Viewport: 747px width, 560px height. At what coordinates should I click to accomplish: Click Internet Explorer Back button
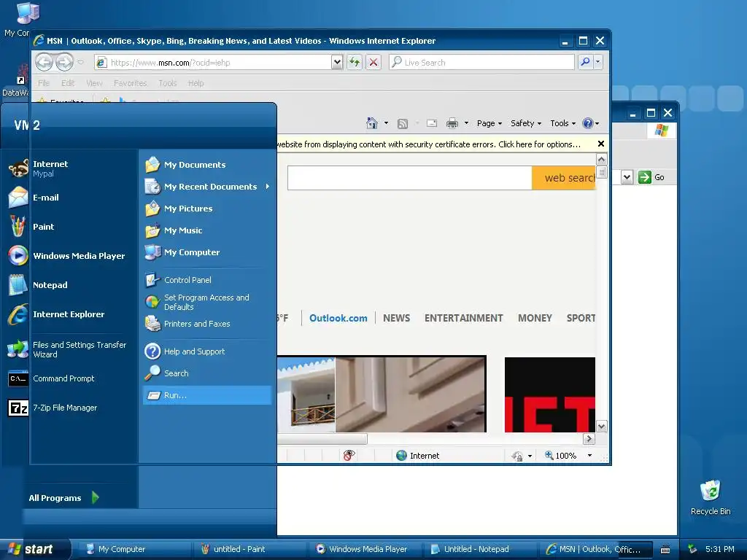44,62
